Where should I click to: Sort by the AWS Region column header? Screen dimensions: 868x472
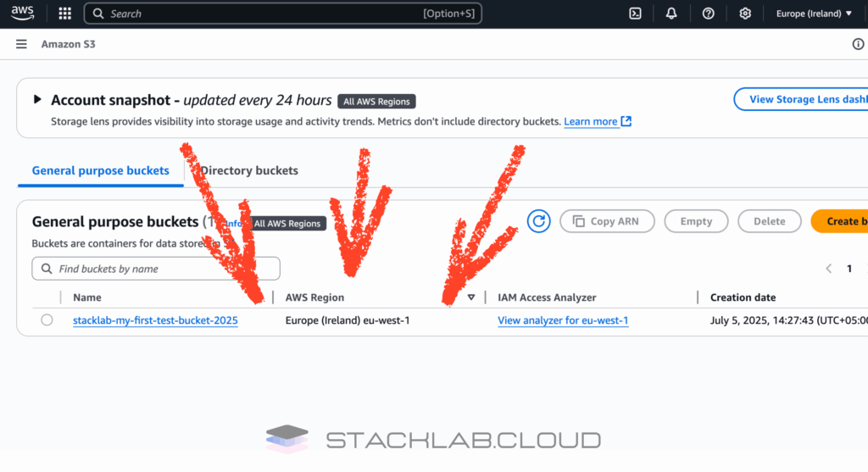click(314, 297)
